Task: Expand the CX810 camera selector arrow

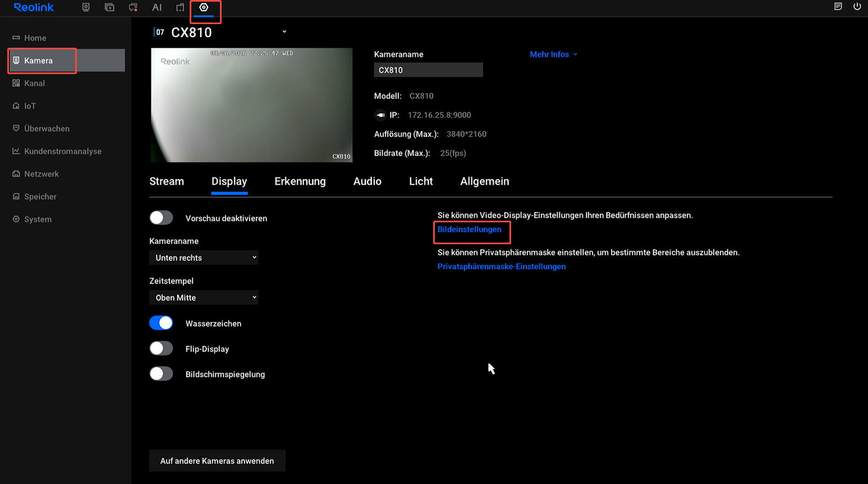Action: click(284, 32)
